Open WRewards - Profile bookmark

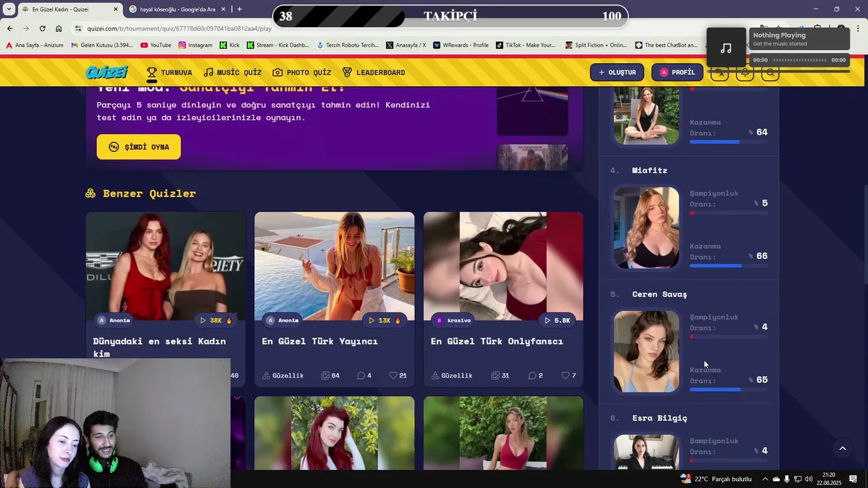(x=460, y=45)
